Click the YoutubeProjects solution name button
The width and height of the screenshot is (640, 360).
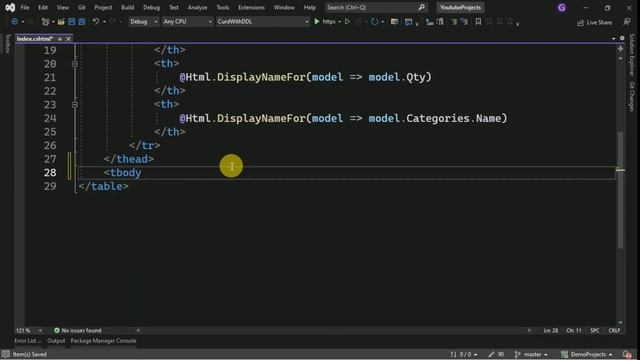pyautogui.click(x=460, y=7)
